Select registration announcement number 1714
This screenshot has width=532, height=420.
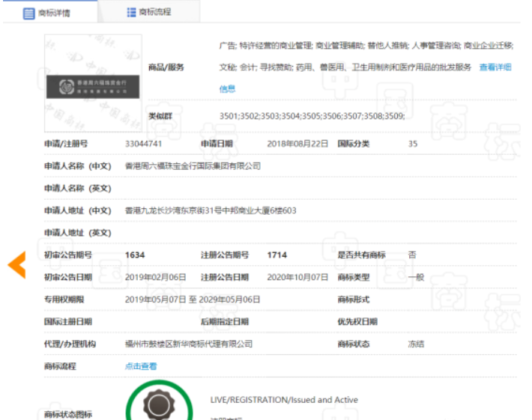[276, 255]
